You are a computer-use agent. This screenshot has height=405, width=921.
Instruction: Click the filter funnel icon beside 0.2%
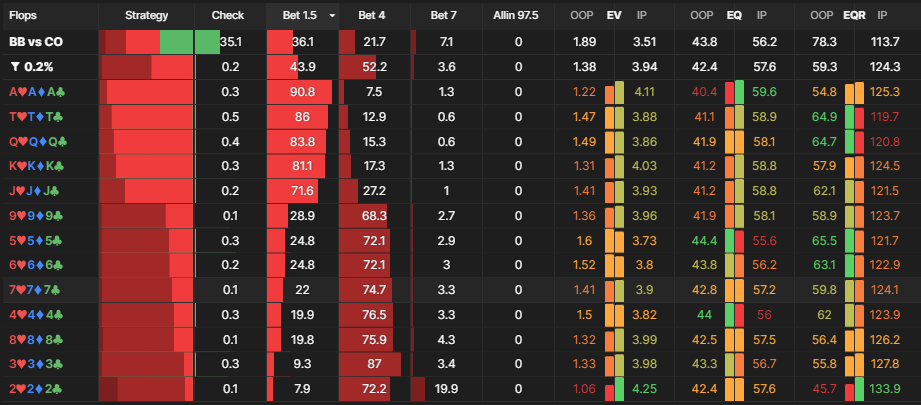[x=15, y=67]
